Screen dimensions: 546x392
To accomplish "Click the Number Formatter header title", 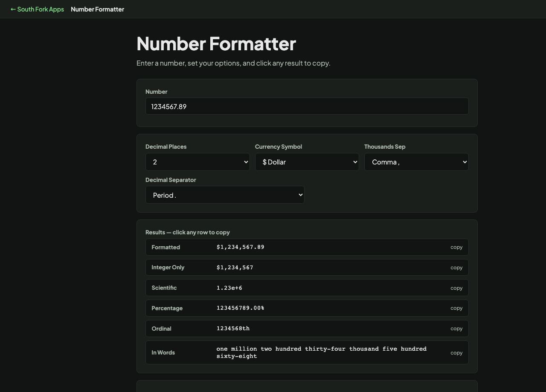I will point(97,9).
